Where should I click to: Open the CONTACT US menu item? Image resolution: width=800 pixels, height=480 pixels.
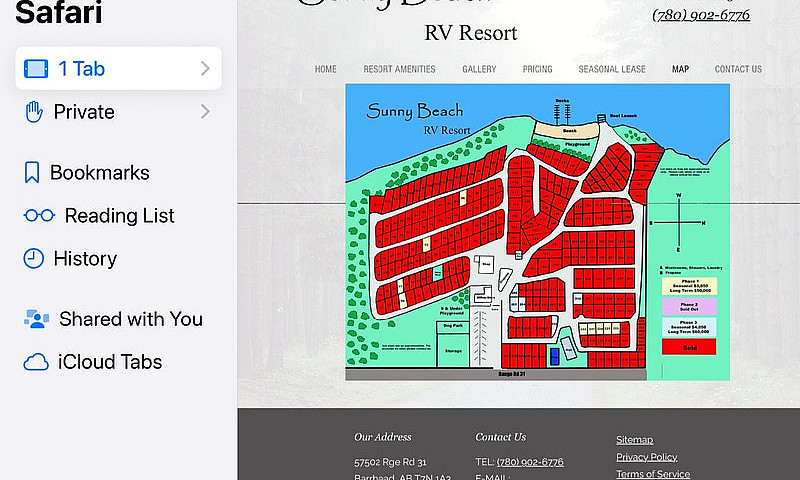pyautogui.click(x=738, y=69)
